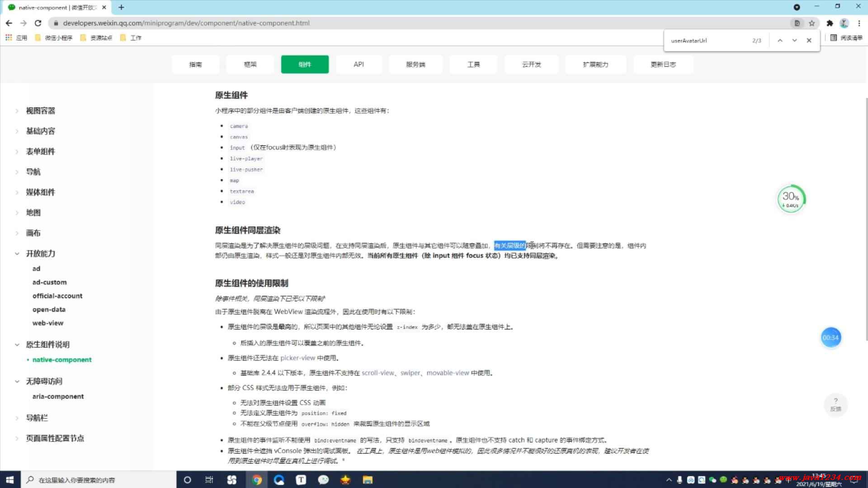Image resolution: width=868 pixels, height=488 pixels.
Task: Reload the current page
Action: (x=38, y=23)
